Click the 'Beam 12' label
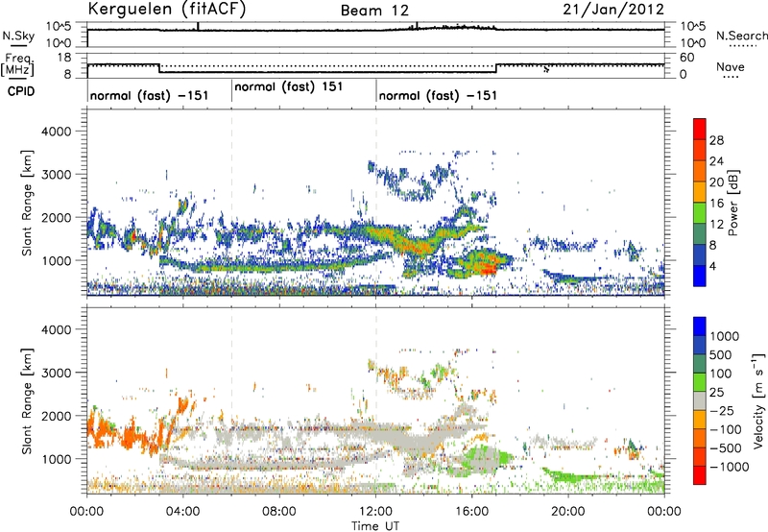Image resolution: width=768 pixels, height=532 pixels. coord(374,11)
